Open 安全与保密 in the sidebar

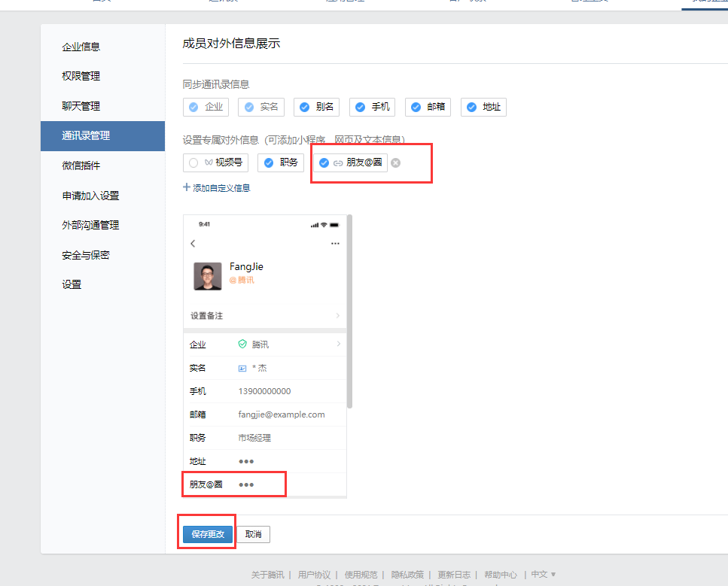85,255
